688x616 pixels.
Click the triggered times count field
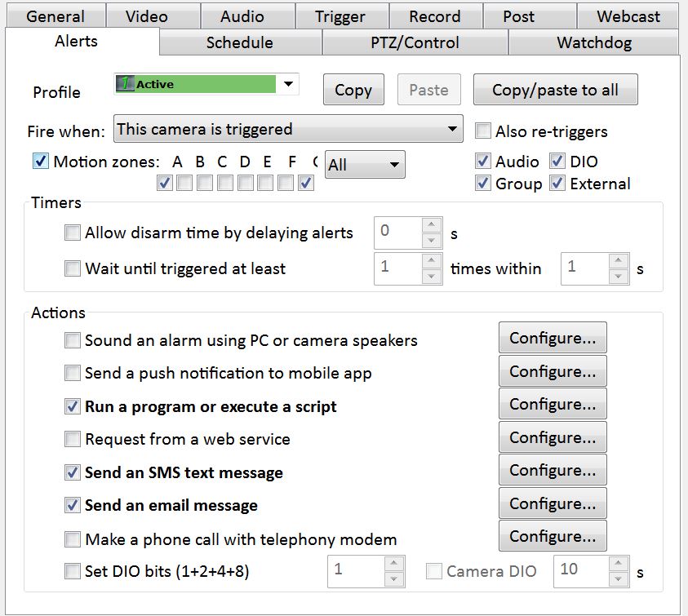click(398, 268)
